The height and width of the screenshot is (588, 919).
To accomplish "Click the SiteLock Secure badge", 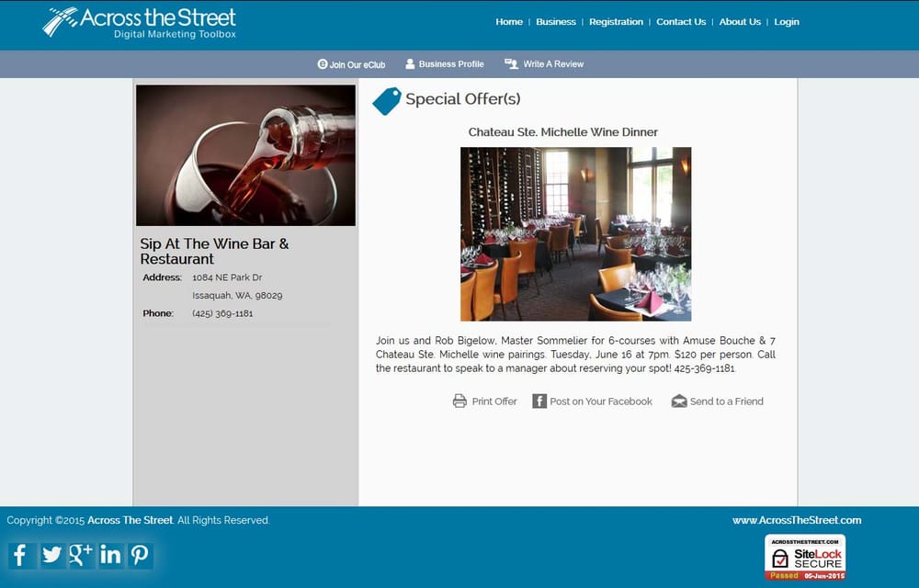I will pos(805,557).
